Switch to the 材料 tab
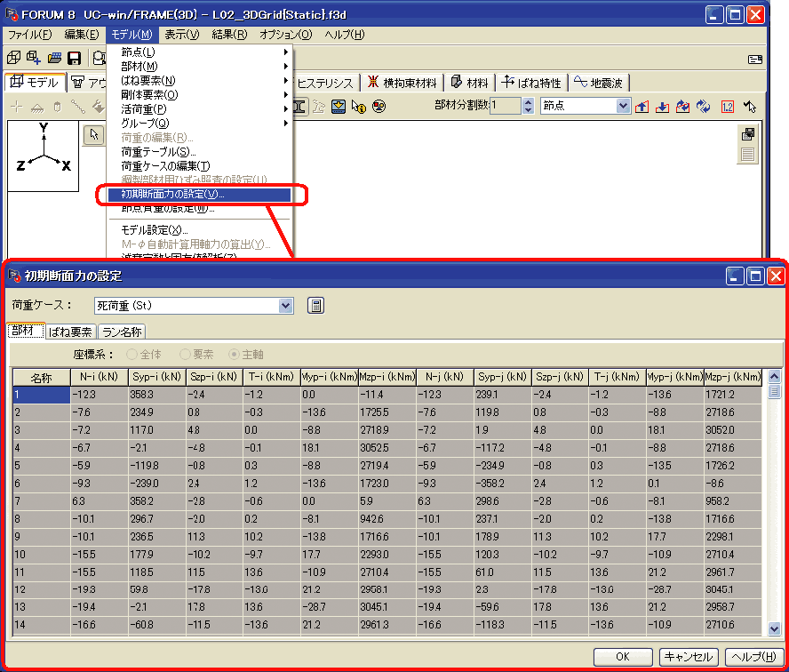 click(x=469, y=83)
